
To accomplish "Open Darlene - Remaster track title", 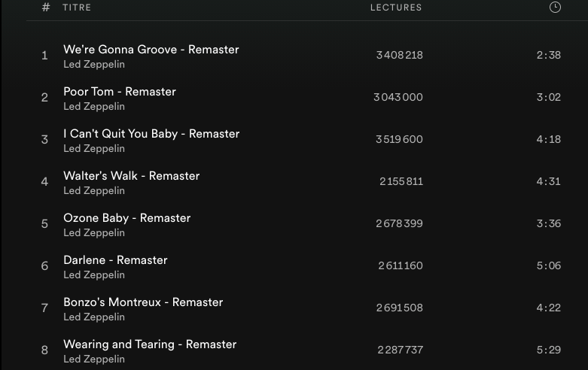I will pyautogui.click(x=115, y=260).
